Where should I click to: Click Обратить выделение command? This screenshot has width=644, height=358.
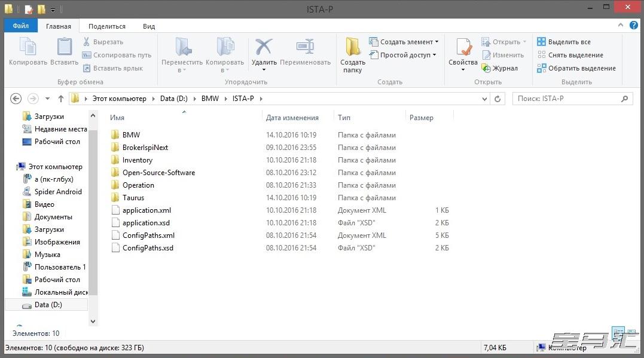point(576,68)
